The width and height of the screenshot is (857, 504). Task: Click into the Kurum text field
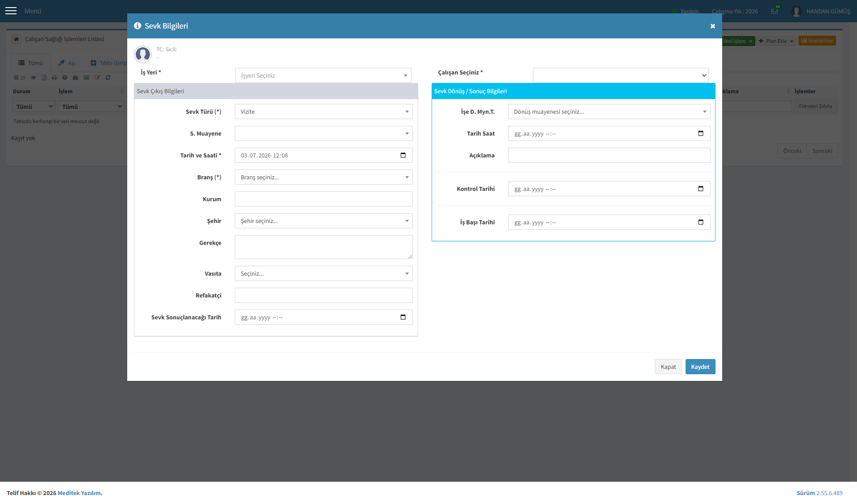coord(324,199)
